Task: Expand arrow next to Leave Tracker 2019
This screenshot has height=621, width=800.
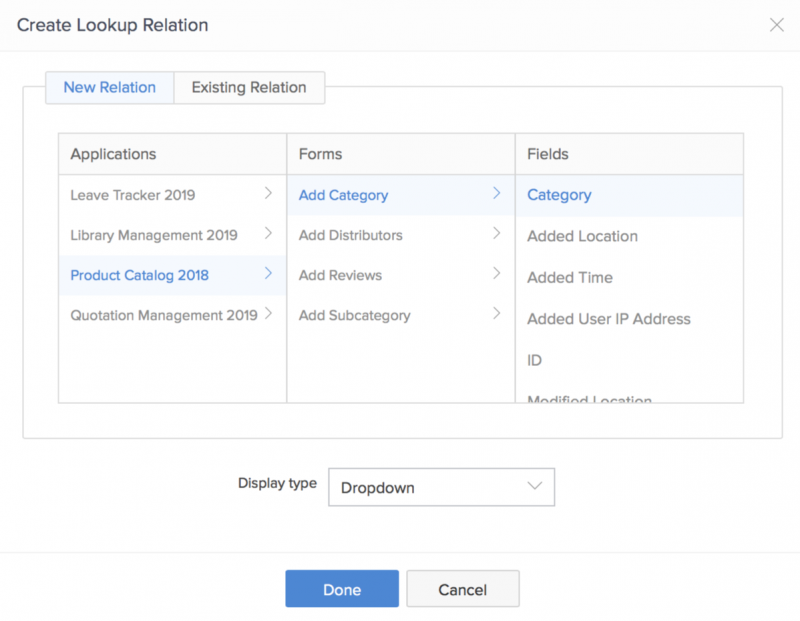Action: pyautogui.click(x=268, y=194)
